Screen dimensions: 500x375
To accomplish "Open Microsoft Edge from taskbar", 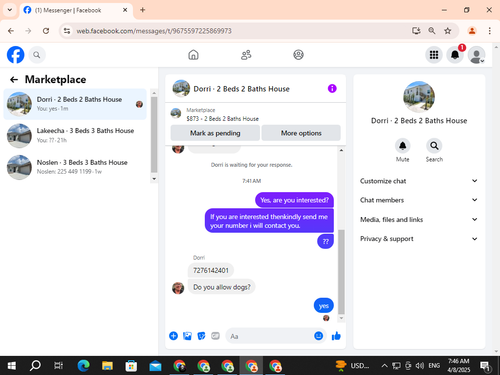I will click(x=83, y=366).
